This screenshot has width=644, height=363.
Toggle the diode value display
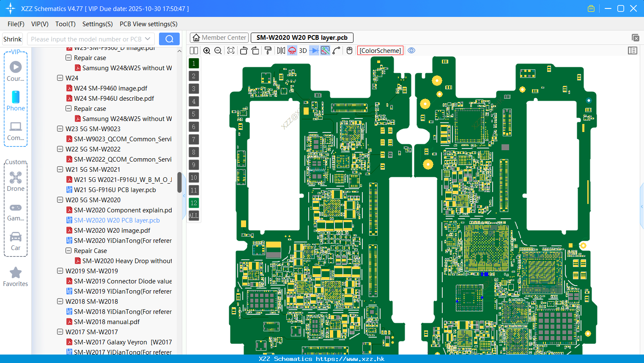[314, 50]
